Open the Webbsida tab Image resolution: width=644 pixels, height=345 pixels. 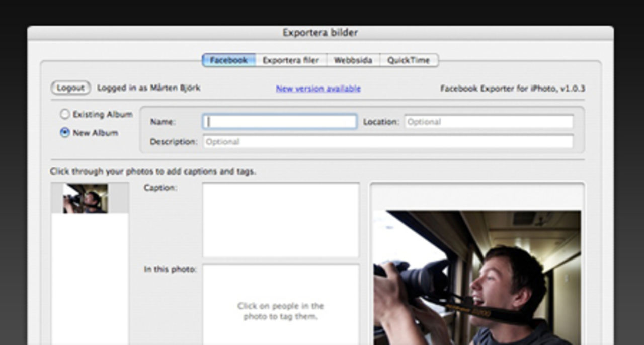pos(353,60)
